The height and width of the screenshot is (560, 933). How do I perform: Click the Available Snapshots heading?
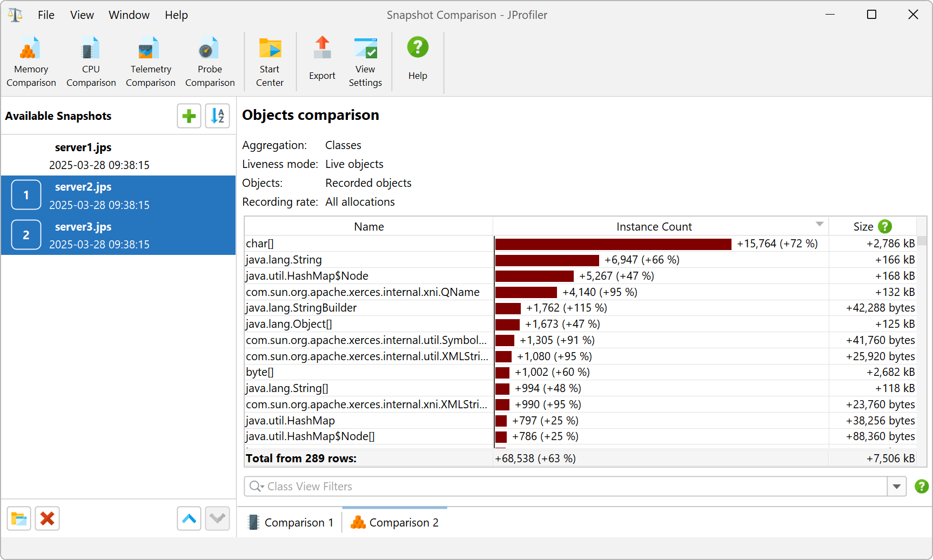pos(58,116)
